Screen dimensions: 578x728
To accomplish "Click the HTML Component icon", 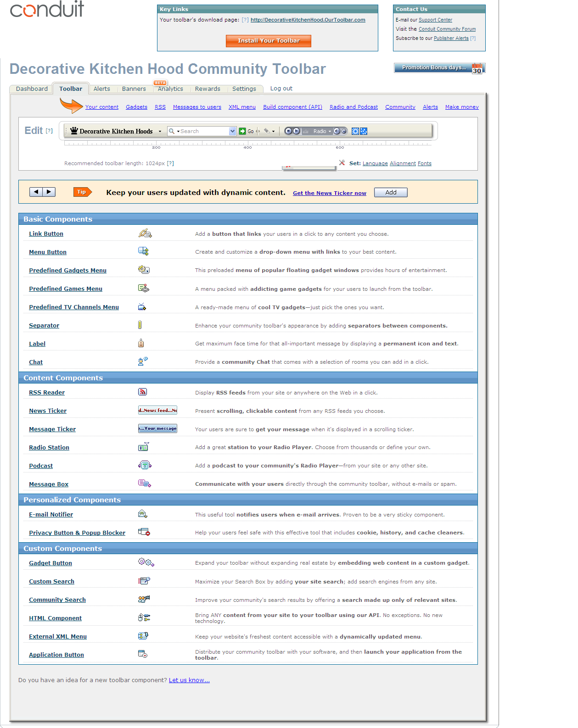I will coord(144,617).
